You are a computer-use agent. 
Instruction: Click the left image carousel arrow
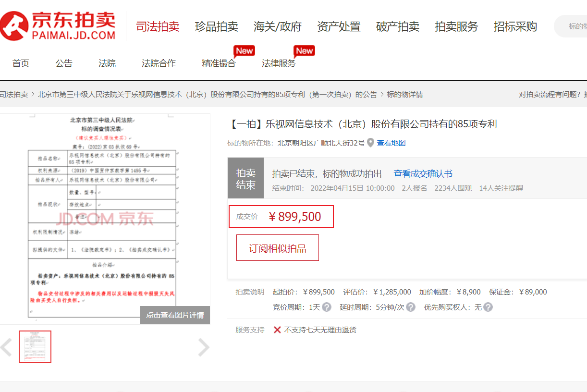(x=7, y=347)
